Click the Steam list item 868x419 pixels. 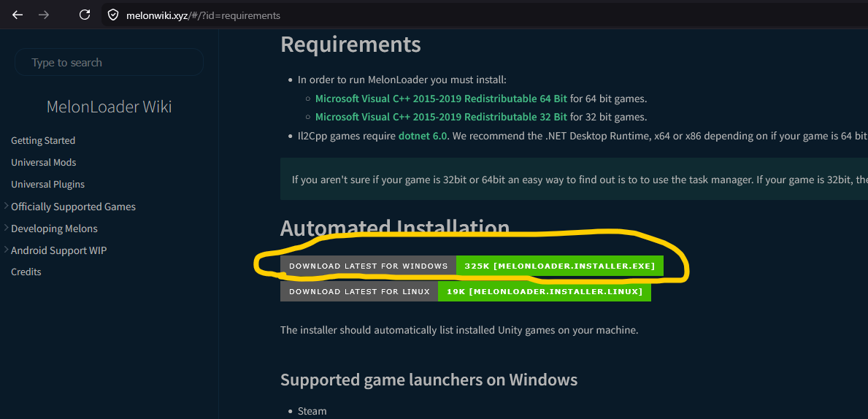(312, 411)
